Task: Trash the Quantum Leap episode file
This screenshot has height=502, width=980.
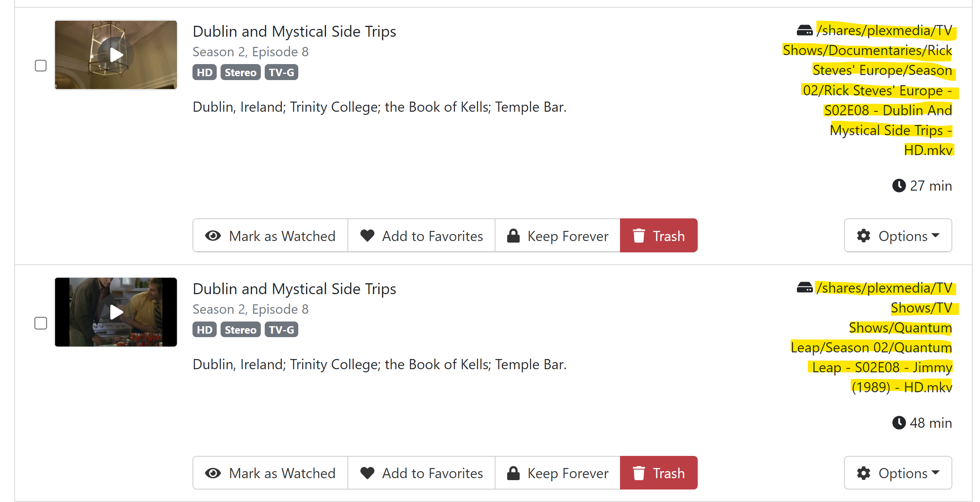Action: (659, 473)
